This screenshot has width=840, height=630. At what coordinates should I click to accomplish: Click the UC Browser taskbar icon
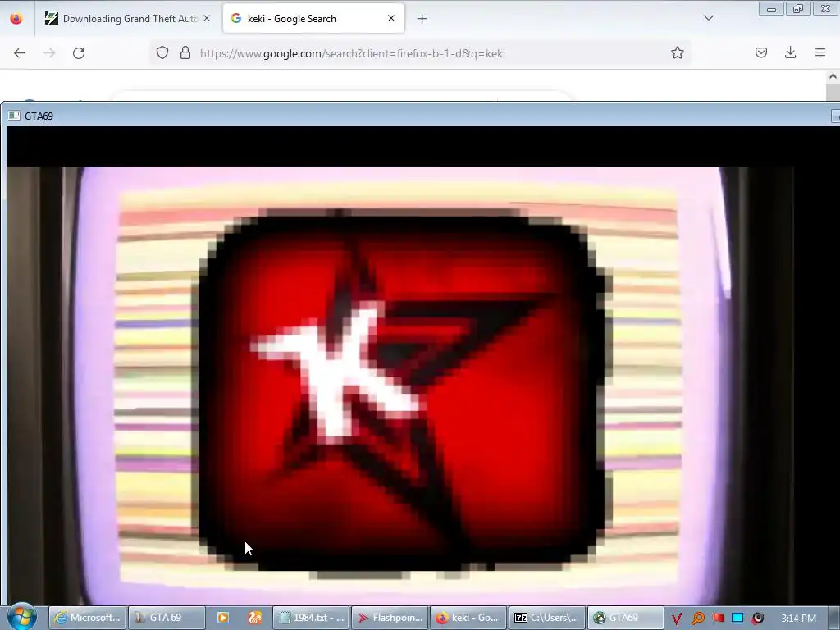click(255, 618)
